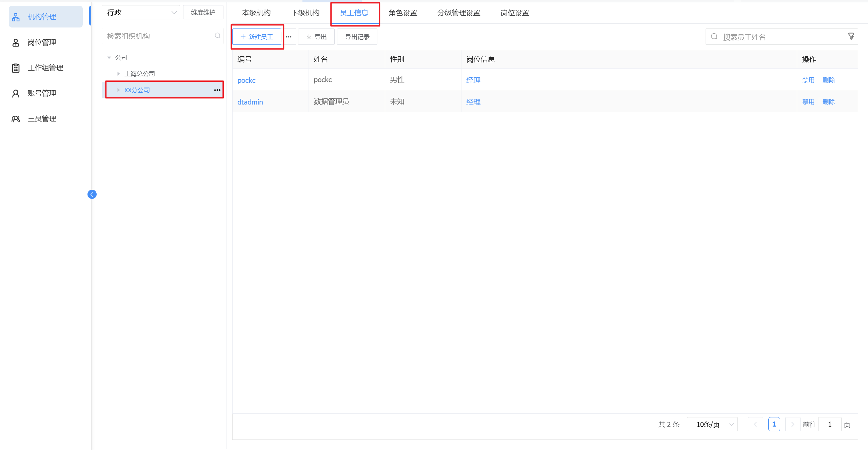Open XX分公司 node more-options dots
This screenshot has width=868, height=450.
tap(217, 90)
